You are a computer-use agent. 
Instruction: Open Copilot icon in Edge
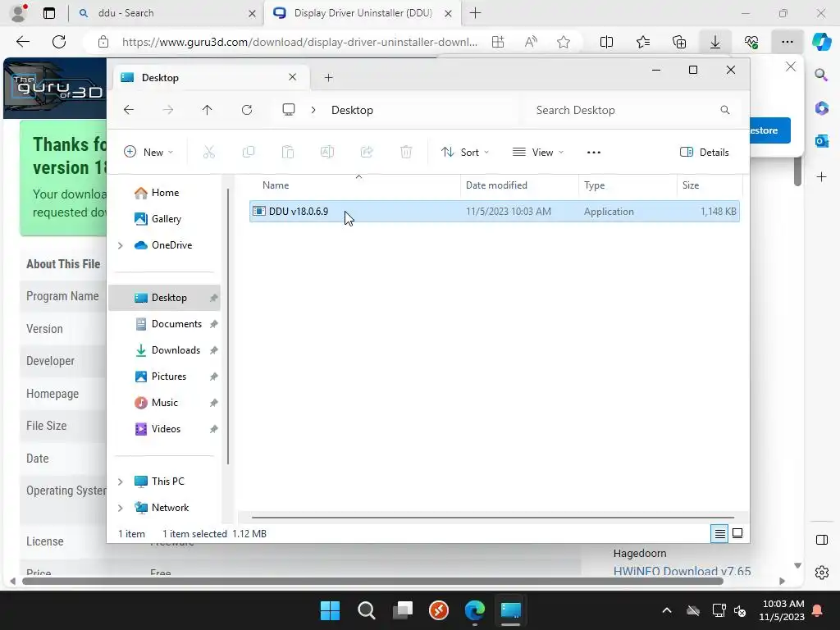[821, 42]
